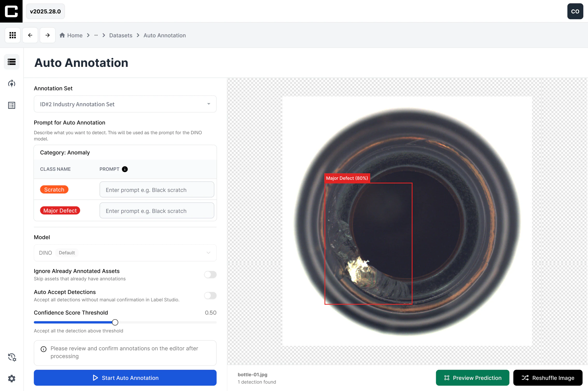Open the DINO model dropdown
588x391 pixels.
pos(125,253)
